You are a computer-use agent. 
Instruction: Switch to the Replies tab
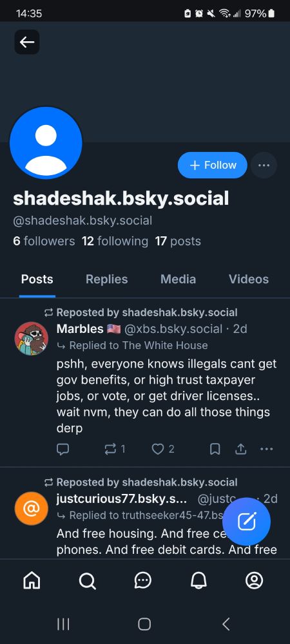pos(107,279)
